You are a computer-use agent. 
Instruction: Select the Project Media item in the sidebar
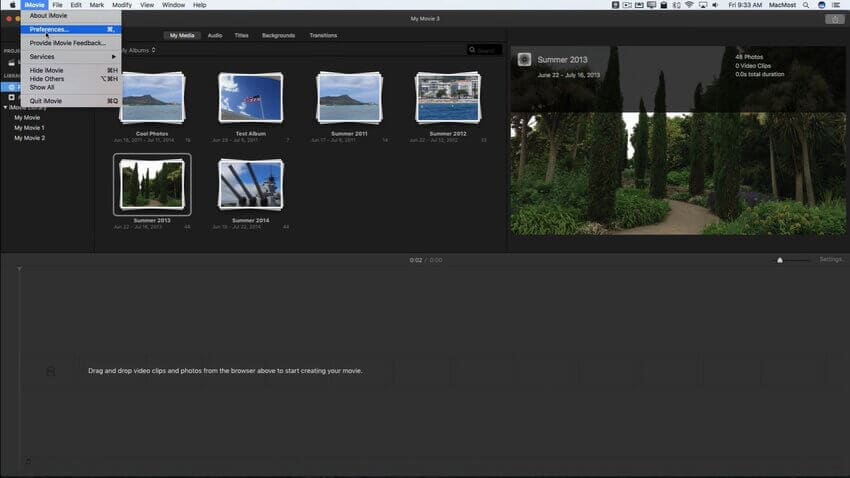(x=11, y=63)
